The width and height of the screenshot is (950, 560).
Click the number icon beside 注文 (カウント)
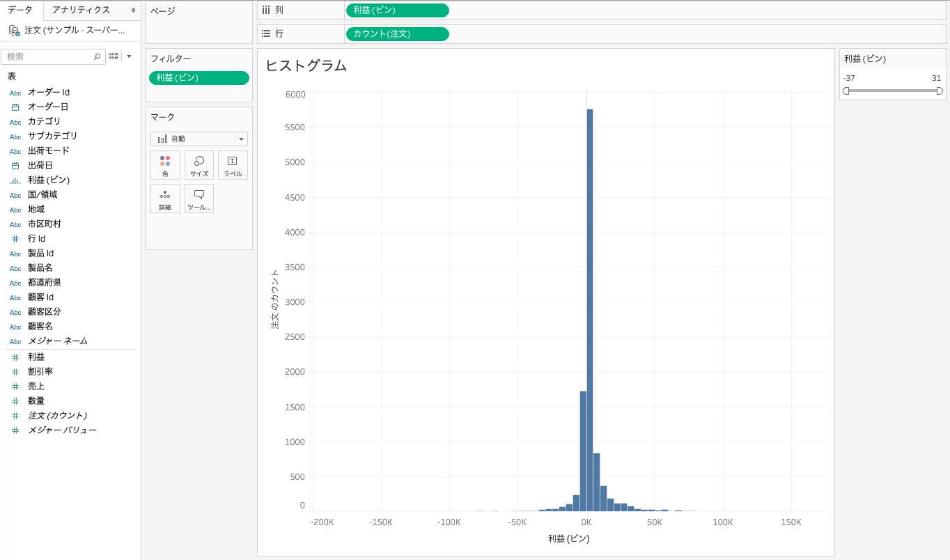[x=15, y=416]
